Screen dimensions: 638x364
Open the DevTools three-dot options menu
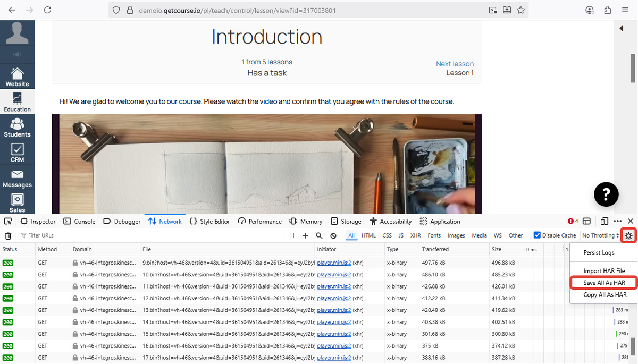[617, 221]
